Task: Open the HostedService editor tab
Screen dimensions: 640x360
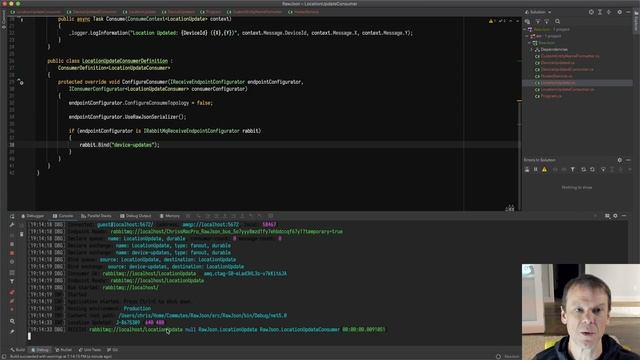Action: click(303, 12)
